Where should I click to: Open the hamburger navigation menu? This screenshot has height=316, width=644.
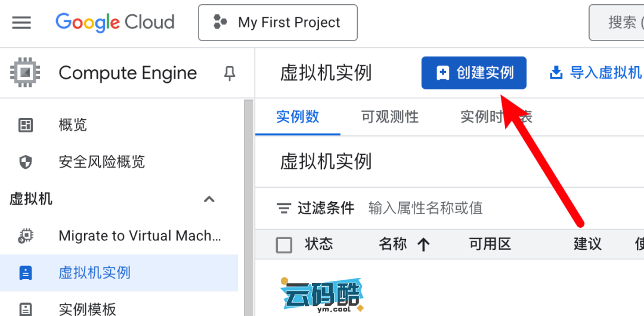tap(21, 23)
